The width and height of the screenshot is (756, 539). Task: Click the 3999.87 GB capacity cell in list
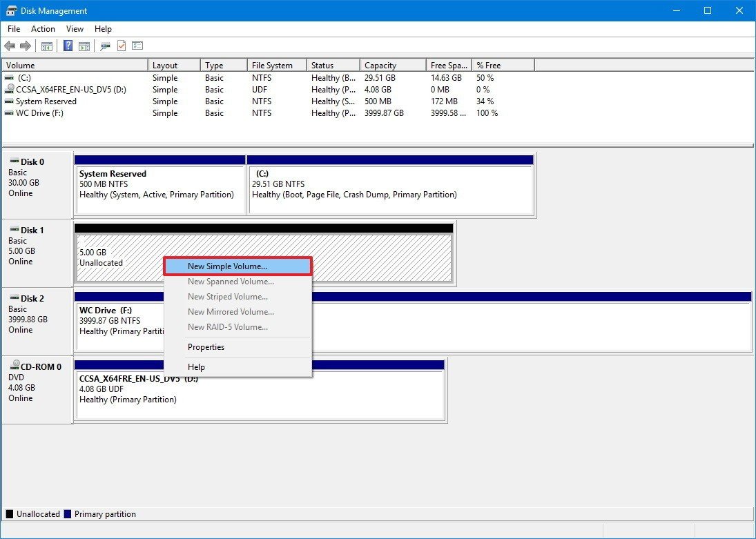(x=385, y=112)
